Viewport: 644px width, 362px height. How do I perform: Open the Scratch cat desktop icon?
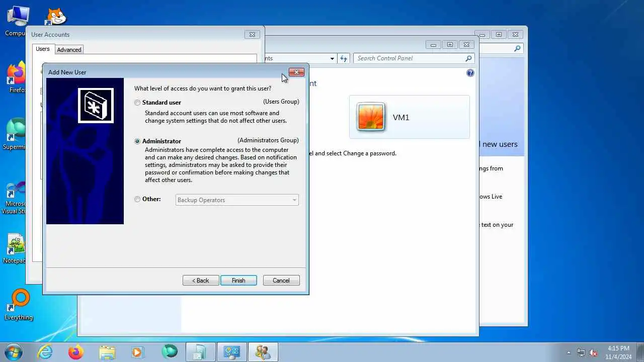coord(55,16)
